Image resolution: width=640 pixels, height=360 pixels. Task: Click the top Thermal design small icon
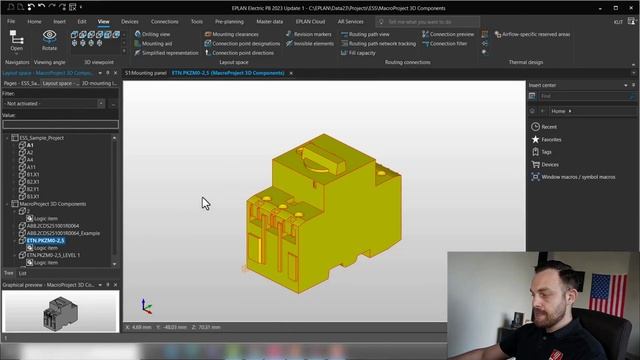pyautogui.click(x=484, y=34)
